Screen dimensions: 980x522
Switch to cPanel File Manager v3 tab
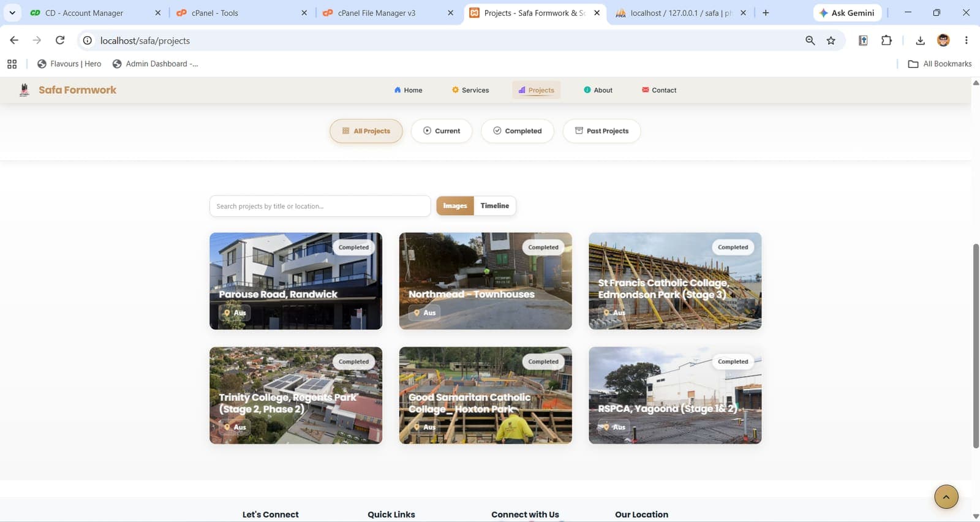[388, 13]
